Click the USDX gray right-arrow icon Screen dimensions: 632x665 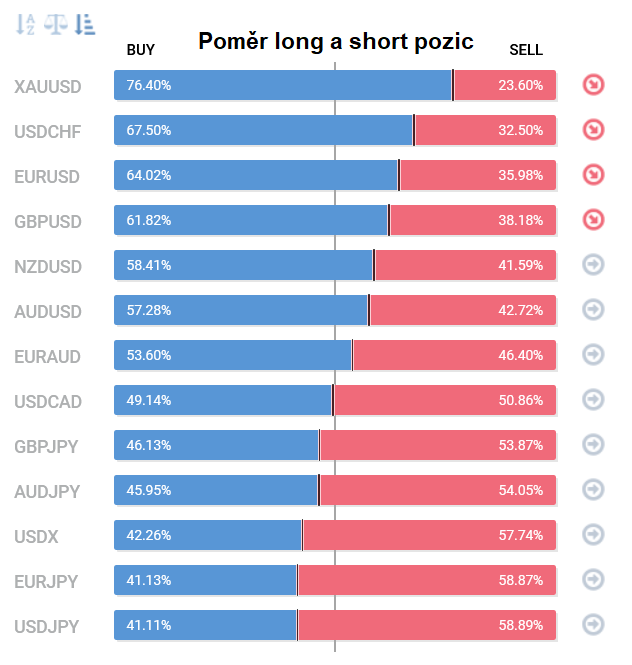pos(593,535)
